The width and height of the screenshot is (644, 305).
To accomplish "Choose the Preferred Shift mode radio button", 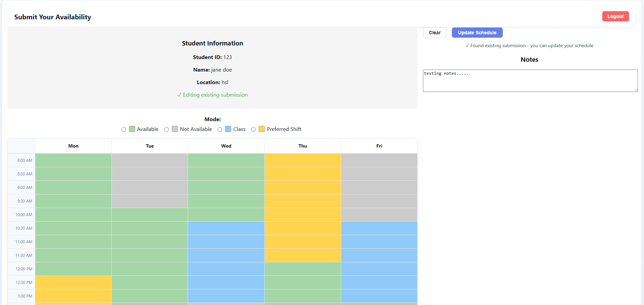I will 253,129.
